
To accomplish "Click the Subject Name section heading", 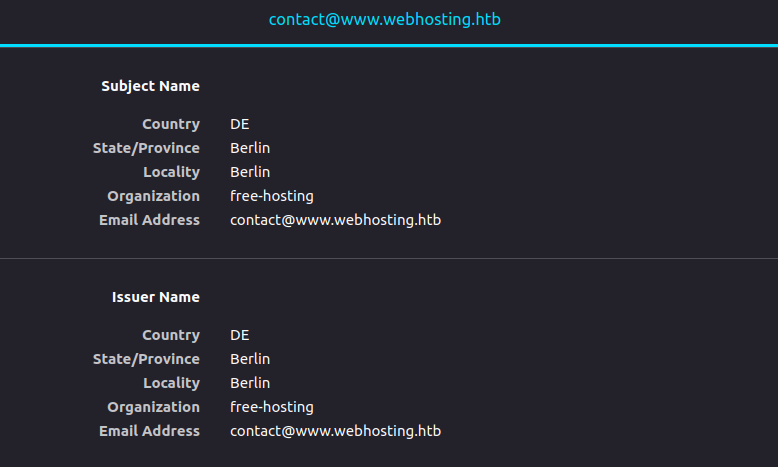I will point(150,86).
